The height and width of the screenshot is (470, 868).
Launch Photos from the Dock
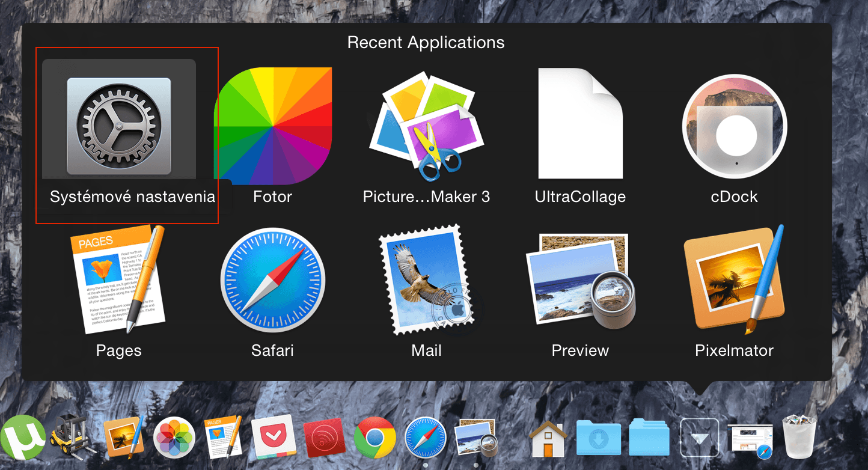point(174,438)
